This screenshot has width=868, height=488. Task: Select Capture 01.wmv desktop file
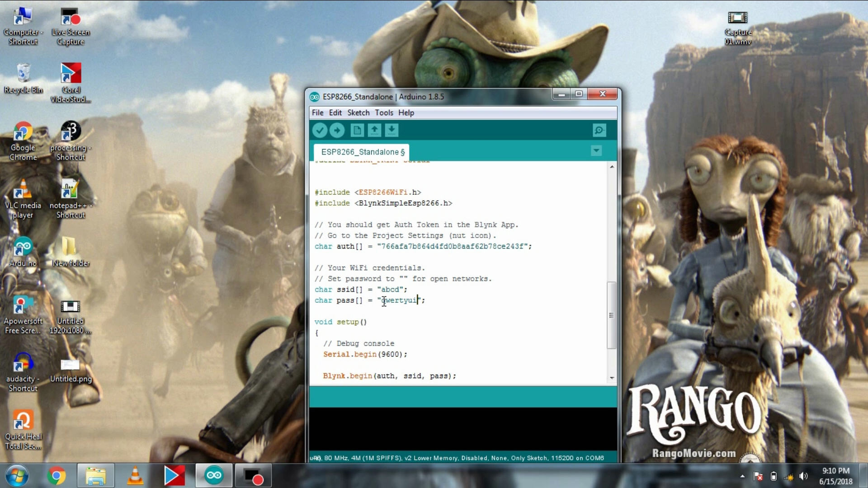(x=738, y=28)
